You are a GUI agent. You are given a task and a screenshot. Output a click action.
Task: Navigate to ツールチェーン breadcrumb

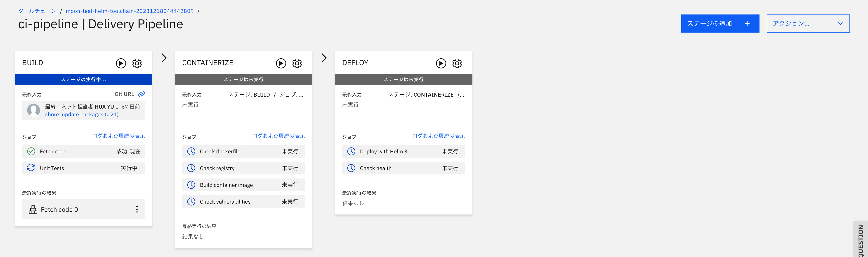point(37,10)
